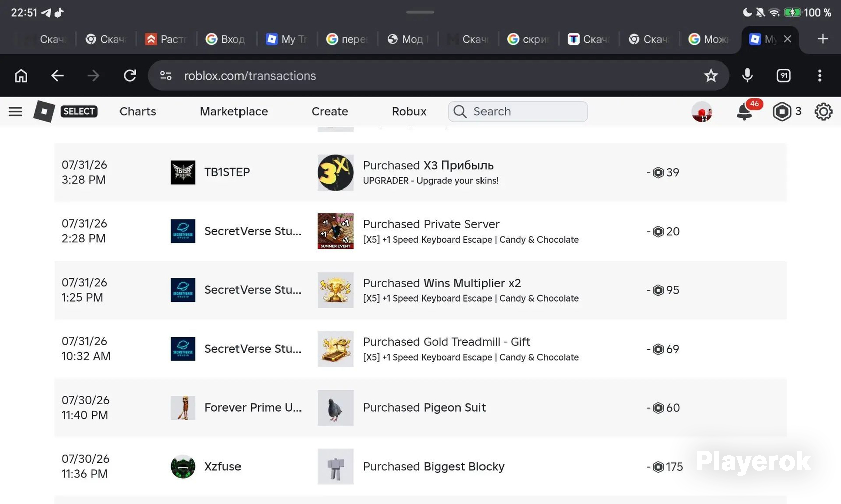The image size is (841, 504).
Task: Click the Wins Multiplier trophy thumbnail
Action: pyautogui.click(x=335, y=290)
